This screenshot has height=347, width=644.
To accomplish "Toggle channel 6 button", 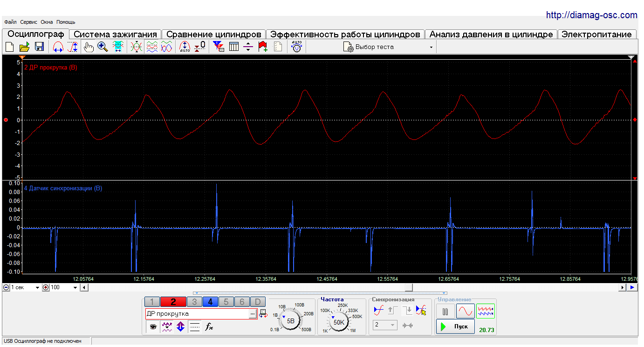I will [x=242, y=302].
